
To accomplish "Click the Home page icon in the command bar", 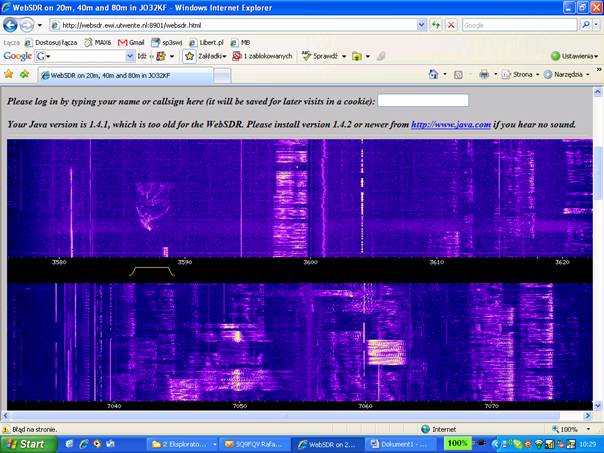I will pyautogui.click(x=435, y=74).
